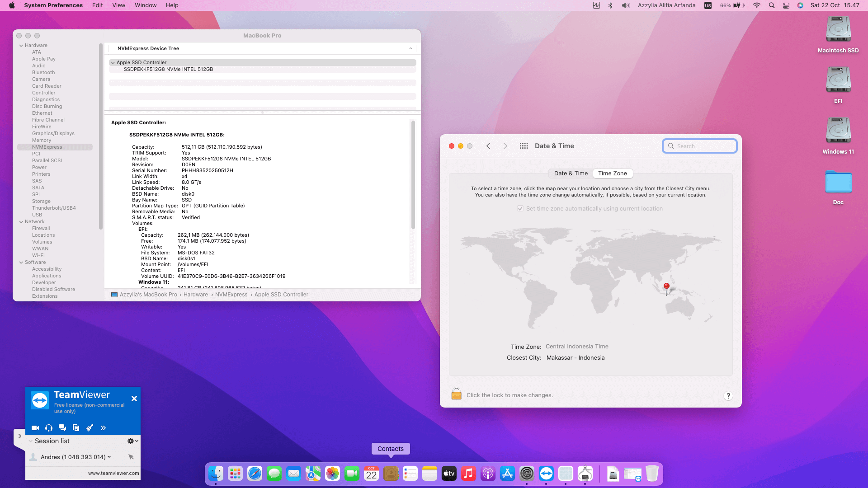Collapse Apple SSD Controller disclosure triangle
Screen dimensions: 868x488
[113, 62]
